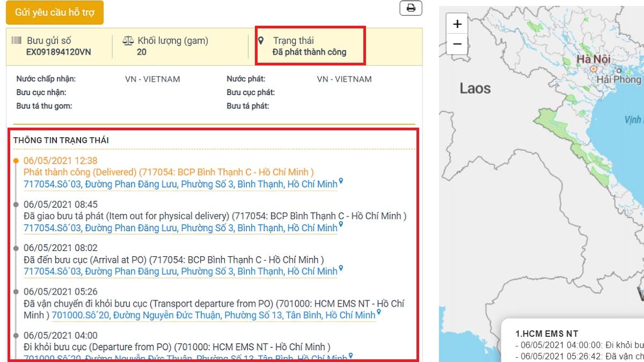Image resolution: width=644 pixels, height=362 pixels.
Task: Open address link under Đã giao bưu tá phát
Action: (180, 228)
